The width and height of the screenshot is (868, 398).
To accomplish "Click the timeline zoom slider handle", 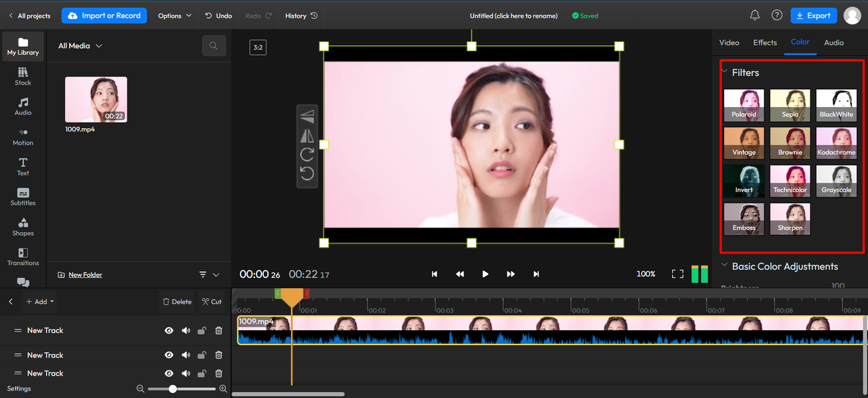I will 173,389.
